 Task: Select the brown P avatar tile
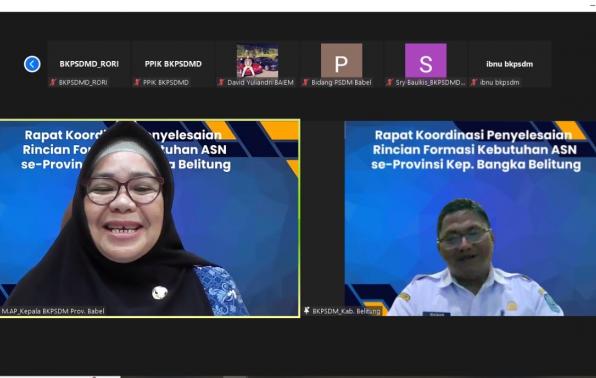pyautogui.click(x=341, y=60)
